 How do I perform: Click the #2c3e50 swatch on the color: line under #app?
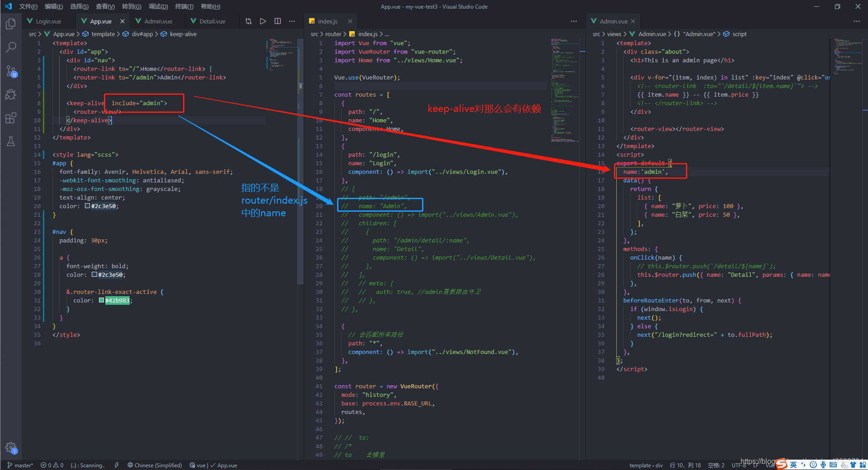[x=87, y=206]
